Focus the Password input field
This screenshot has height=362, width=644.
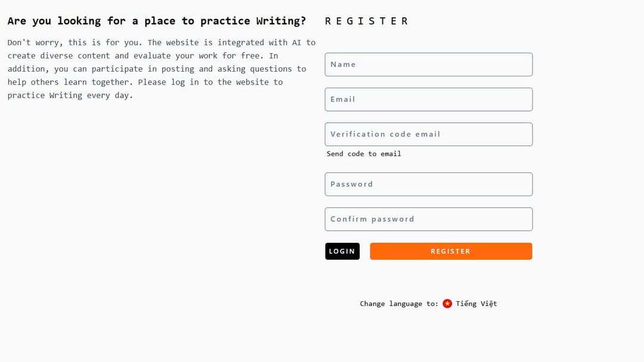pyautogui.click(x=428, y=184)
